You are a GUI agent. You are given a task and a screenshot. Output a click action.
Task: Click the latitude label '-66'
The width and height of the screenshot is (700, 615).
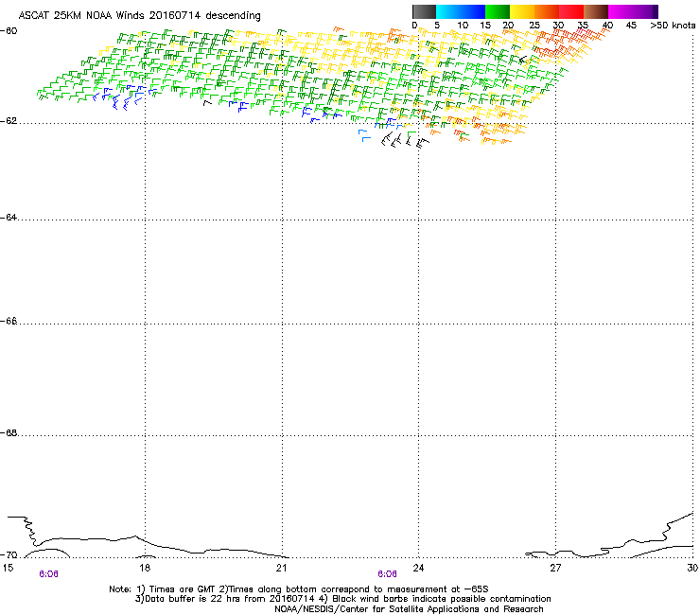[9, 322]
